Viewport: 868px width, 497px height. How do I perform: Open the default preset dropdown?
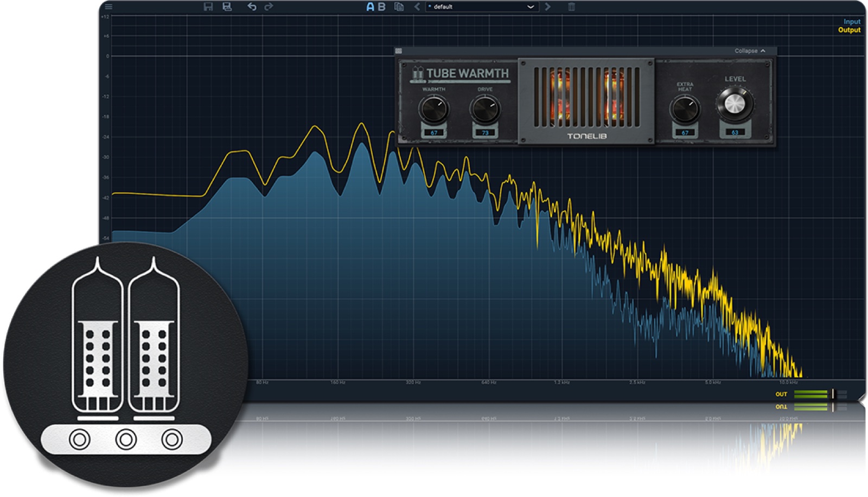click(482, 7)
